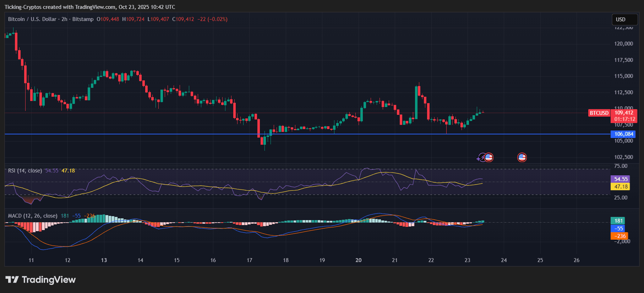The height and width of the screenshot is (293, 644).
Task: Click the orange -236 MACD signal tag
Action: (x=619, y=236)
